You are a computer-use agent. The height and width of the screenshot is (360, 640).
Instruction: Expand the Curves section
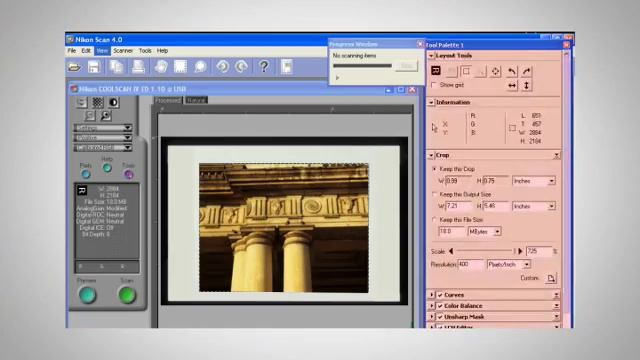pos(431,295)
